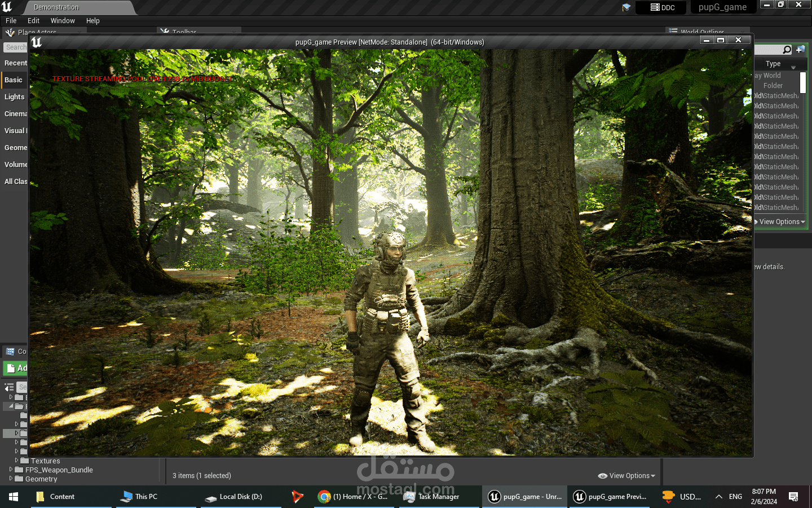Open Task Manager from taskbar

tap(439, 497)
